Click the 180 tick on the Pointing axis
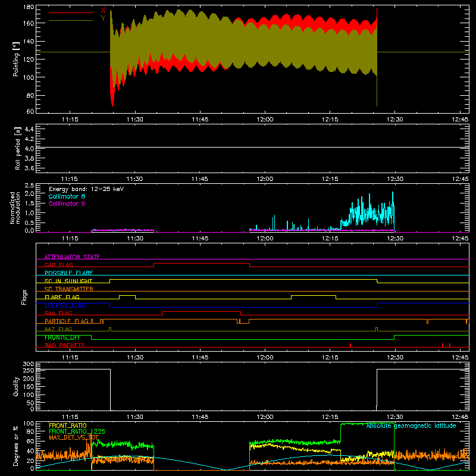476x476 pixels. click(29, 7)
